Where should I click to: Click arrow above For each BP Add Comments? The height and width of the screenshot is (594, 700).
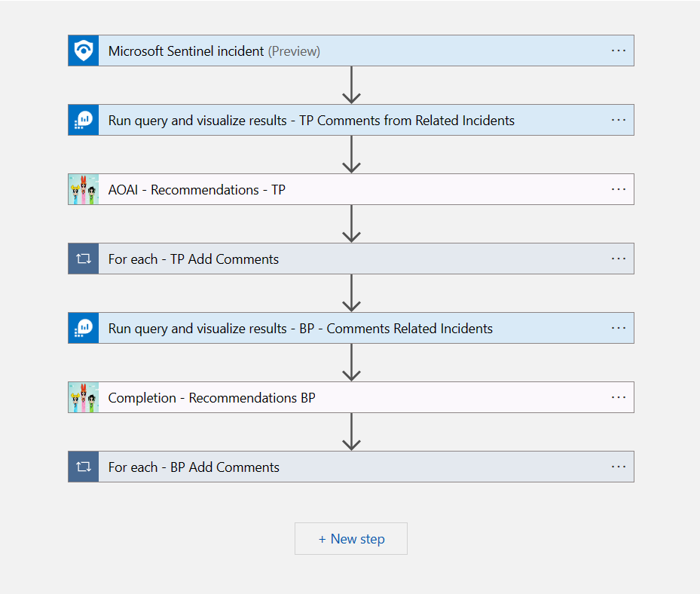pyautogui.click(x=351, y=432)
